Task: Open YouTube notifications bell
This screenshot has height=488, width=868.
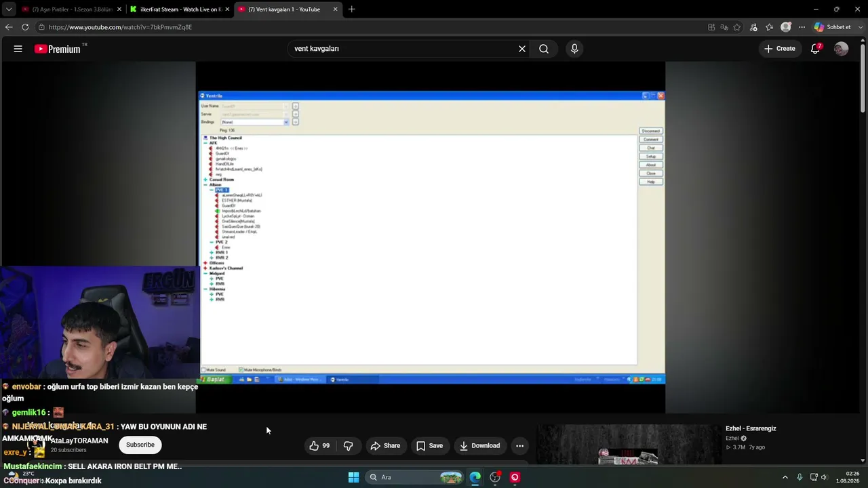Action: point(816,49)
